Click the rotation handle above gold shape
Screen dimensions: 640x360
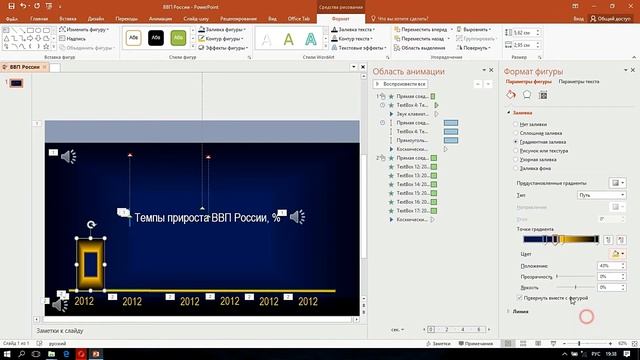(x=91, y=224)
